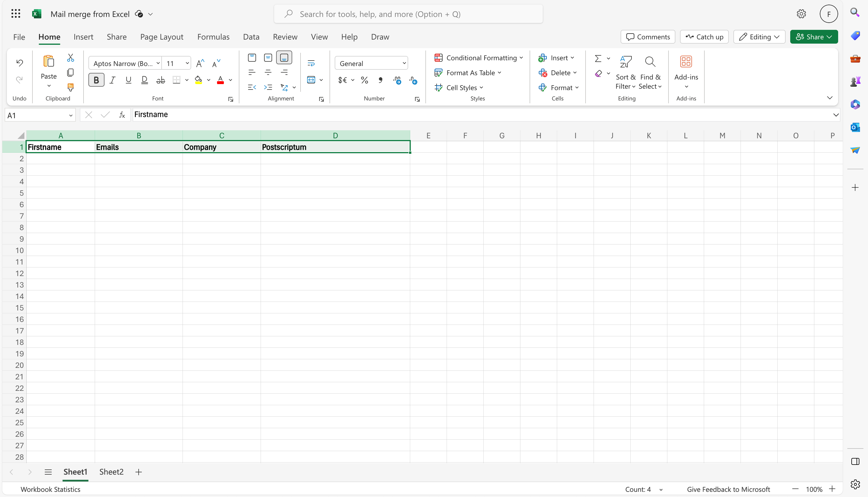
Task: Open the Editing mode dropdown
Action: click(759, 37)
